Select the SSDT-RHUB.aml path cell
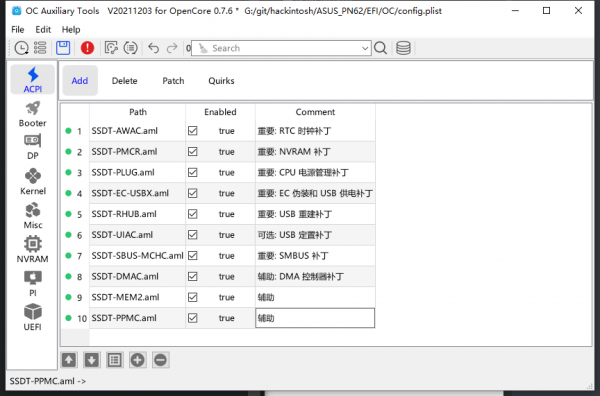 (x=137, y=214)
